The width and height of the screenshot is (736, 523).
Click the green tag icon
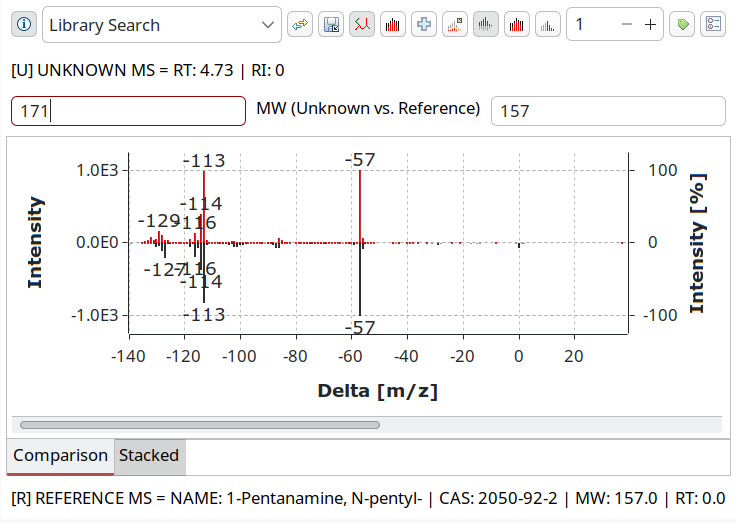(682, 25)
